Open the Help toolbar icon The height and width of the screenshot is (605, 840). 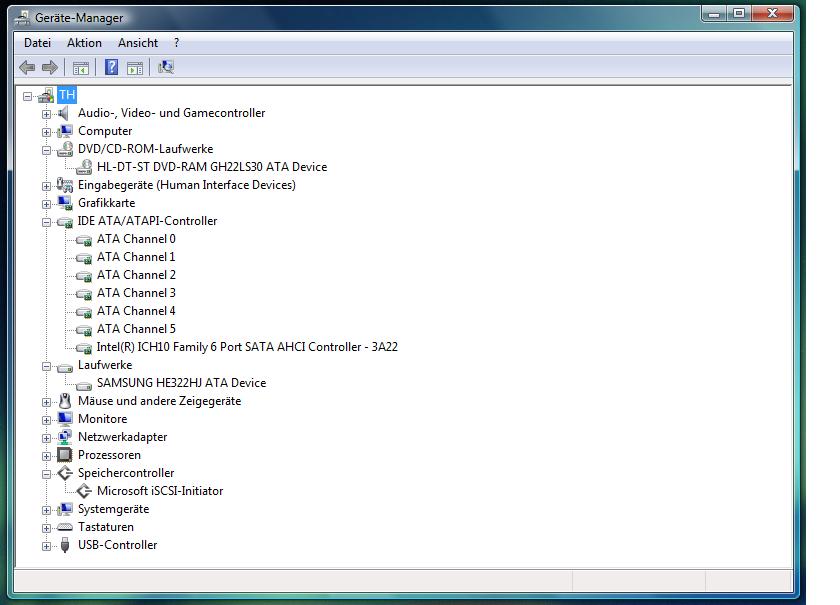point(111,67)
